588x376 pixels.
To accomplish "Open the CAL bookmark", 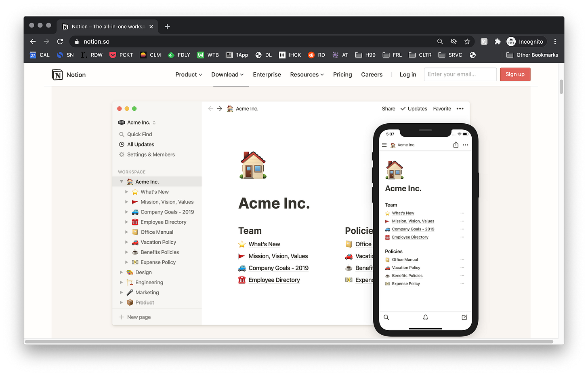I will tap(40, 55).
